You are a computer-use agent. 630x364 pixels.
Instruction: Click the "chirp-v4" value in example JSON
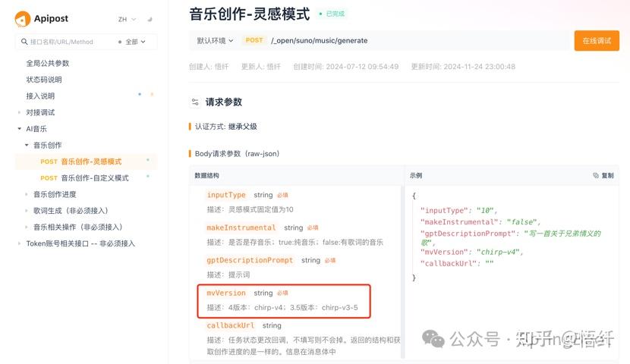pos(497,252)
